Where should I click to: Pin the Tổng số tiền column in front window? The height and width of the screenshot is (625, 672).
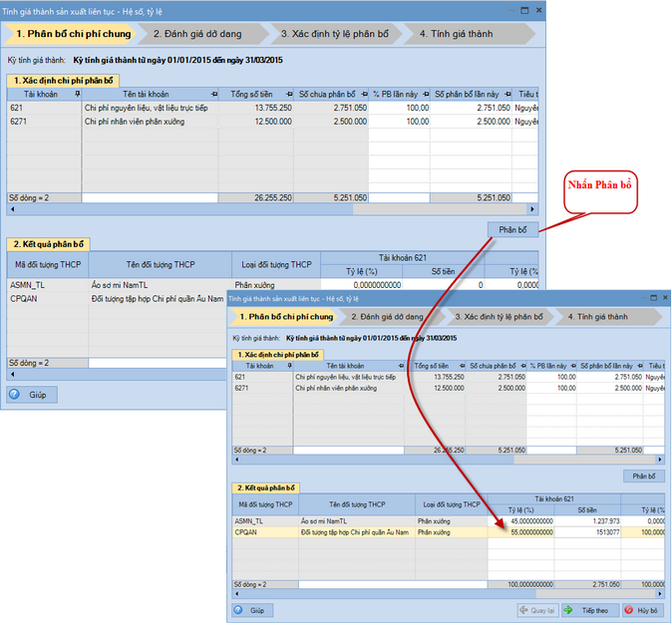coord(462,366)
